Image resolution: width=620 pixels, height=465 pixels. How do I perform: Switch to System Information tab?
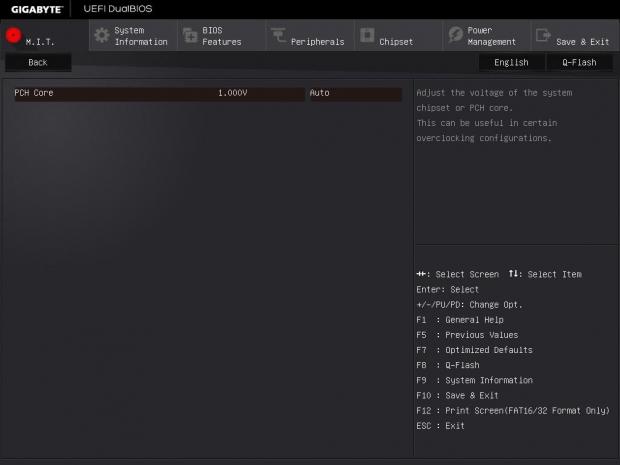click(133, 36)
